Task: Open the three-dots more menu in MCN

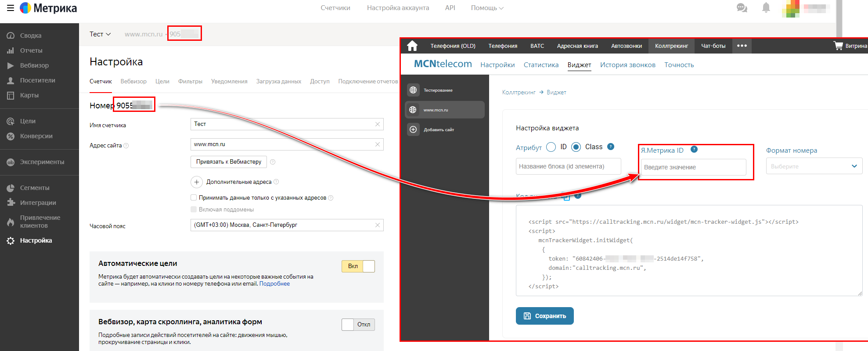Action: 742,46
